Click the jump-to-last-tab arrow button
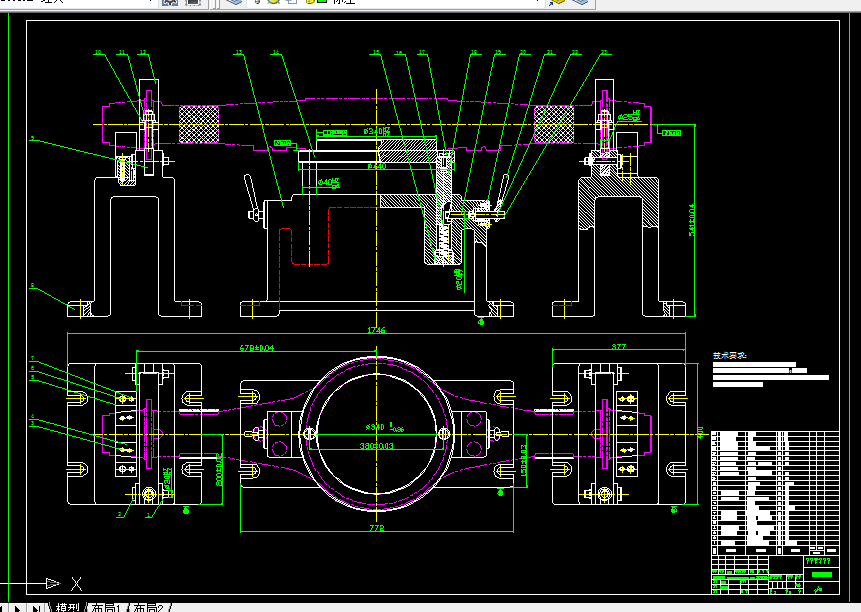Screen dimensions: 861x612 (x=36, y=608)
